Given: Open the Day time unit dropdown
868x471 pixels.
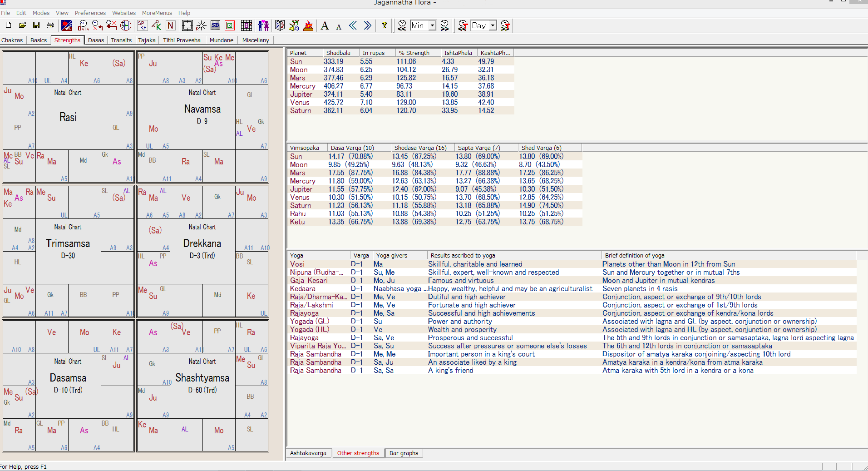Looking at the screenshot, I should click(x=493, y=25).
